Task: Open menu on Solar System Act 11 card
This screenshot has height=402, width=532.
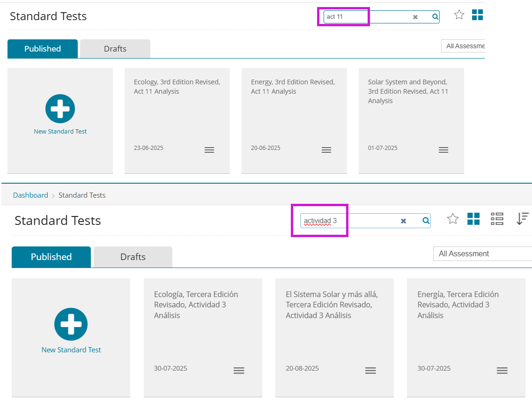Action: pos(443,149)
